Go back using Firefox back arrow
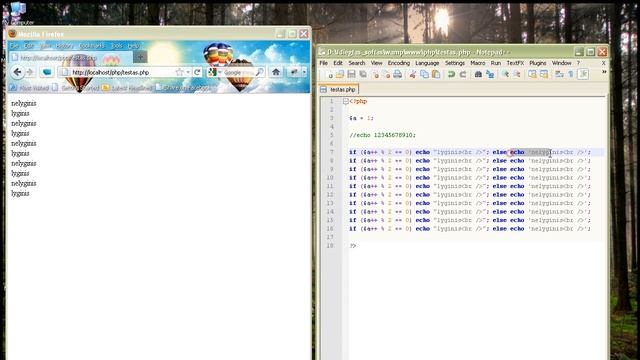Screen dimensions: 640x360 click(x=17, y=72)
